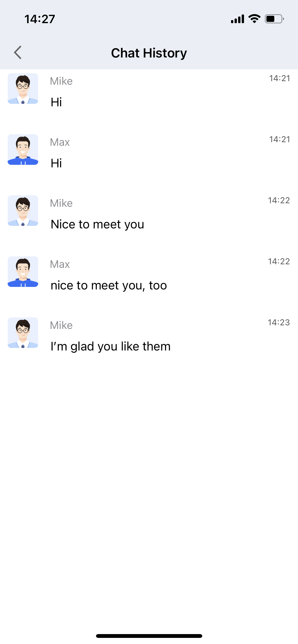
Task: Tap the name Max above "nice to meet you, too"
Action: pyautogui.click(x=60, y=264)
